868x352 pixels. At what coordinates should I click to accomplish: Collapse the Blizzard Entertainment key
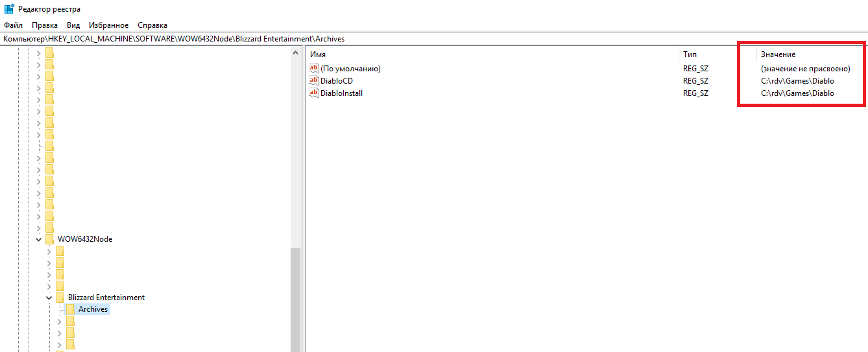pyautogui.click(x=50, y=298)
